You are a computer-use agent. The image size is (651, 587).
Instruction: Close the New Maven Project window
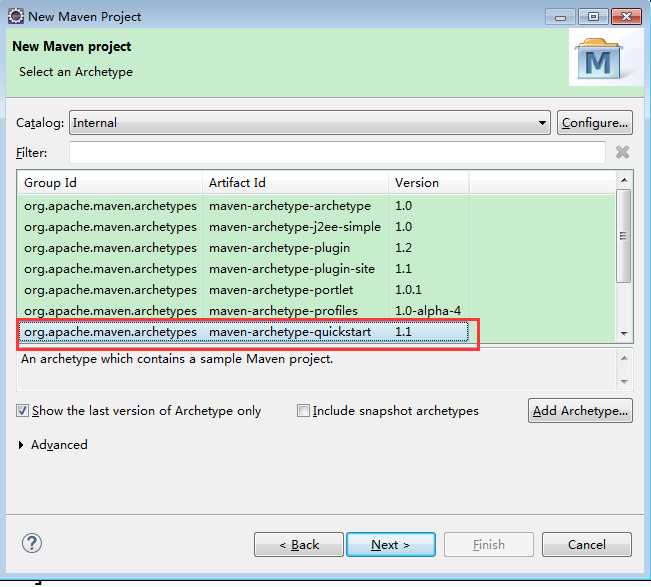[x=626, y=17]
